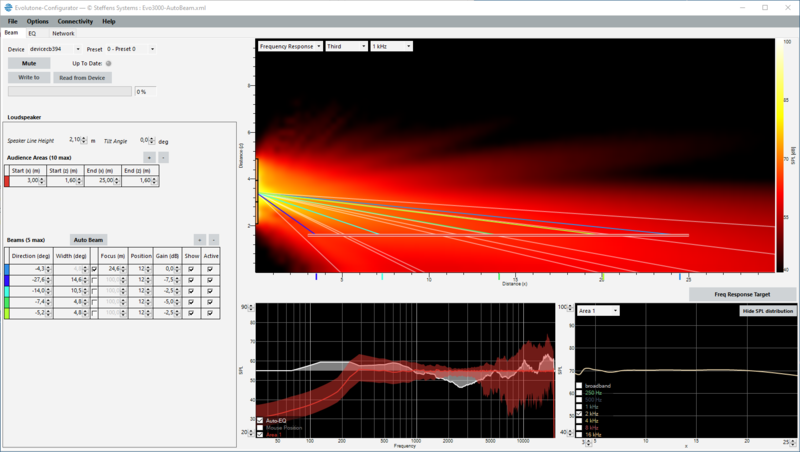The height and width of the screenshot is (452, 800).
Task: Open the File menu
Action: click(12, 21)
